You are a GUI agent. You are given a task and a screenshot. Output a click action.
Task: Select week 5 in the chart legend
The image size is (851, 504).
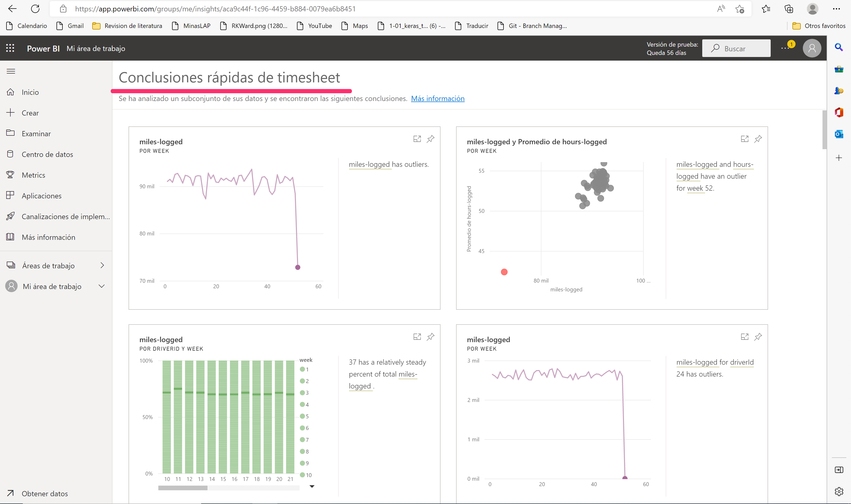coord(304,416)
